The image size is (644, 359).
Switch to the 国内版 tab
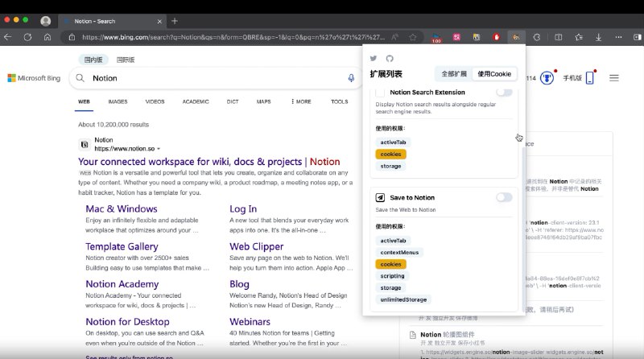tap(93, 60)
